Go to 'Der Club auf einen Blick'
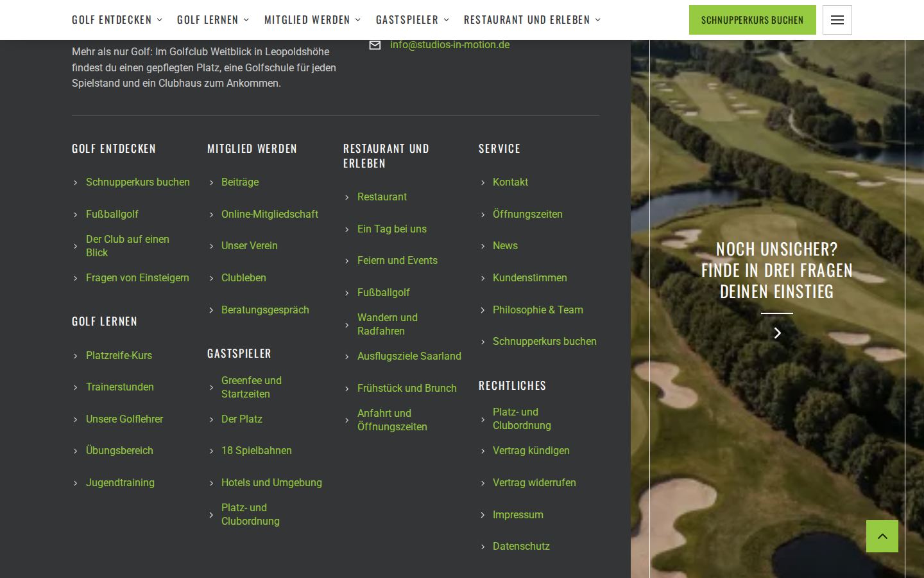Screen dimensions: 924x578 [128, 246]
